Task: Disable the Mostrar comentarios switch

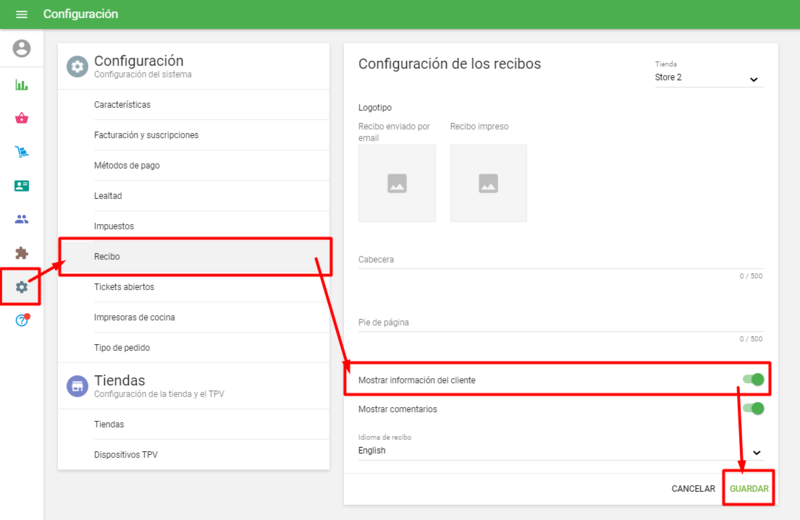Action: click(753, 408)
